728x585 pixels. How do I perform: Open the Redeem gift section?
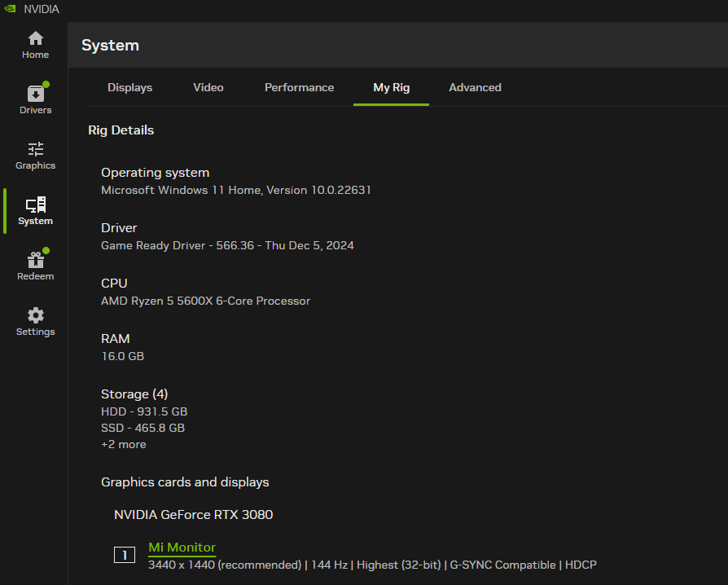coord(35,266)
